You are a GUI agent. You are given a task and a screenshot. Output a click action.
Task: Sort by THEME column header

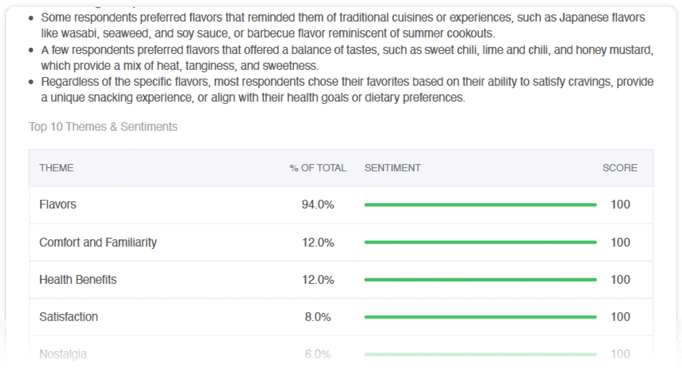pos(56,168)
